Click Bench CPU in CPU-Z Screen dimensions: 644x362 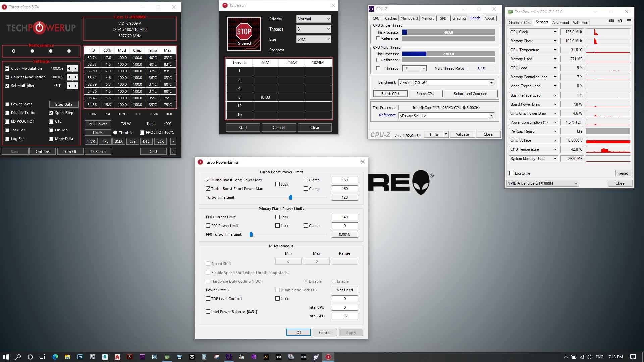coord(390,94)
